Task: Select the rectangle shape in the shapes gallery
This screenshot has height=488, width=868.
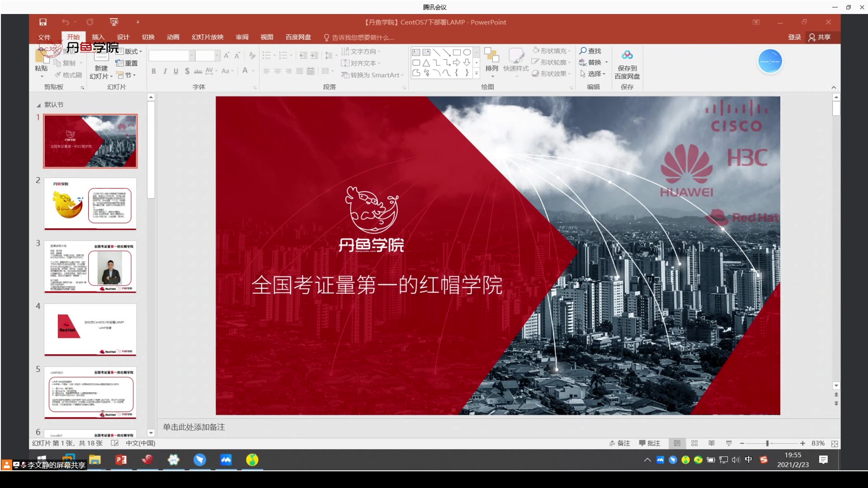Action: tap(457, 52)
